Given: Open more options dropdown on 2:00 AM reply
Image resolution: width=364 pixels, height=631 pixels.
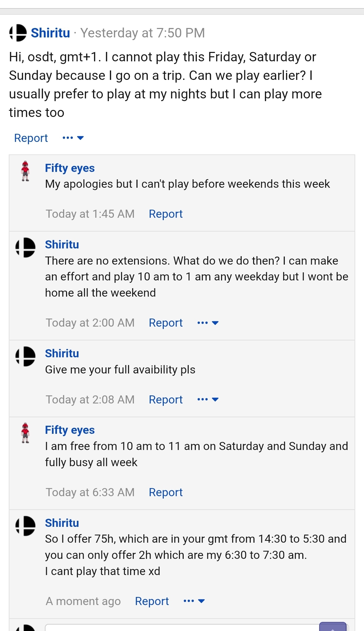Looking at the screenshot, I should coord(208,323).
